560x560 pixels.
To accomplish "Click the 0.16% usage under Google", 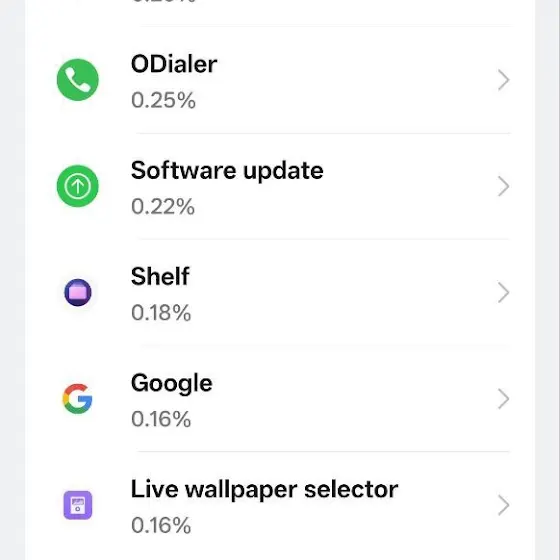I will [x=161, y=419].
